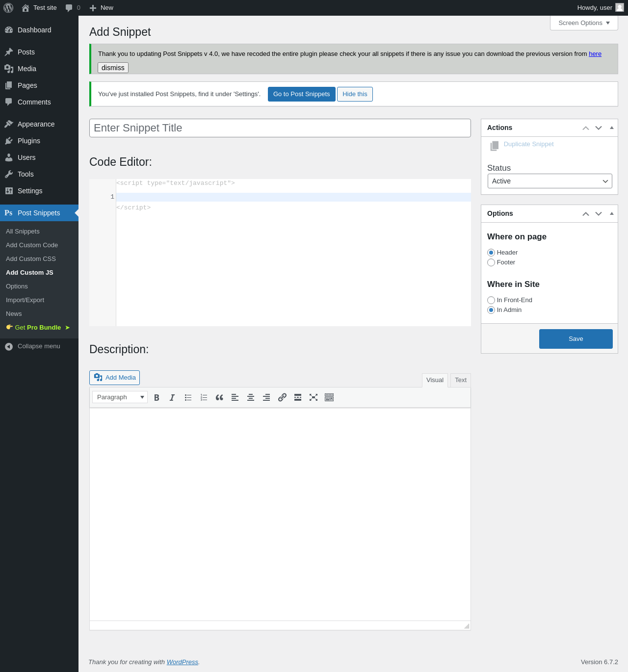Open the Status dropdown showing Active

(550, 181)
